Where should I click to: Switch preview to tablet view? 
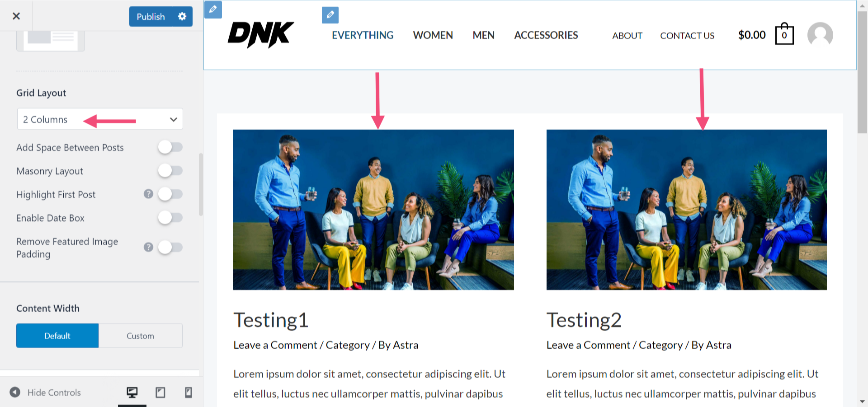160,393
